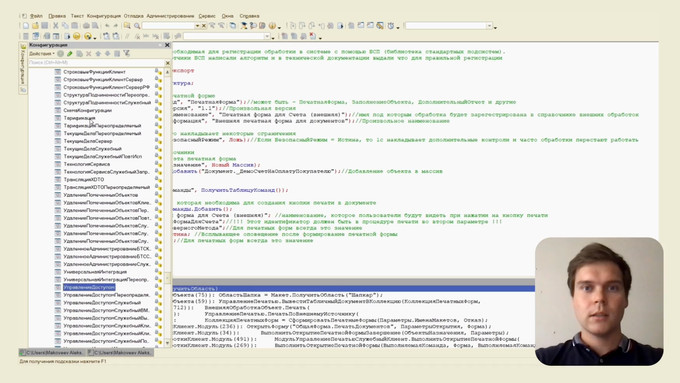Viewport: 680px width, 383px height.
Task: Click the New document icon in toolbar
Action: pyautogui.click(x=26, y=26)
